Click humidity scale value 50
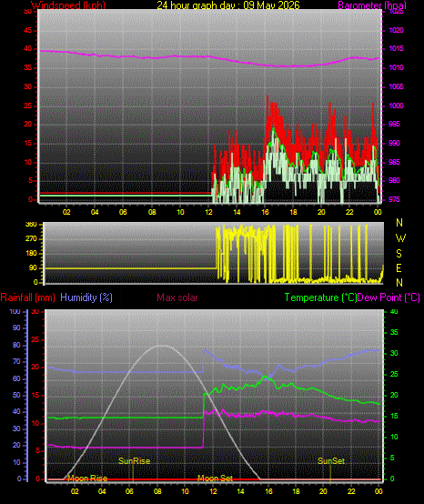Image resolution: width=424 pixels, height=504 pixels. click(16, 395)
